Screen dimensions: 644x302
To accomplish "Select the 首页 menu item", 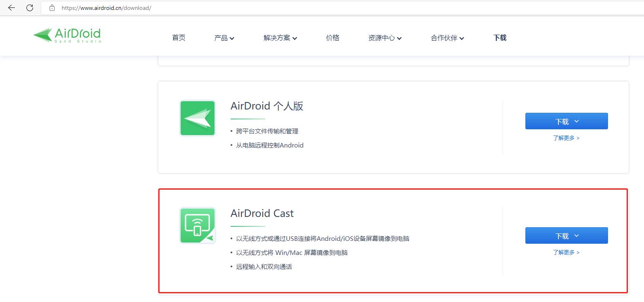I will click(x=178, y=38).
